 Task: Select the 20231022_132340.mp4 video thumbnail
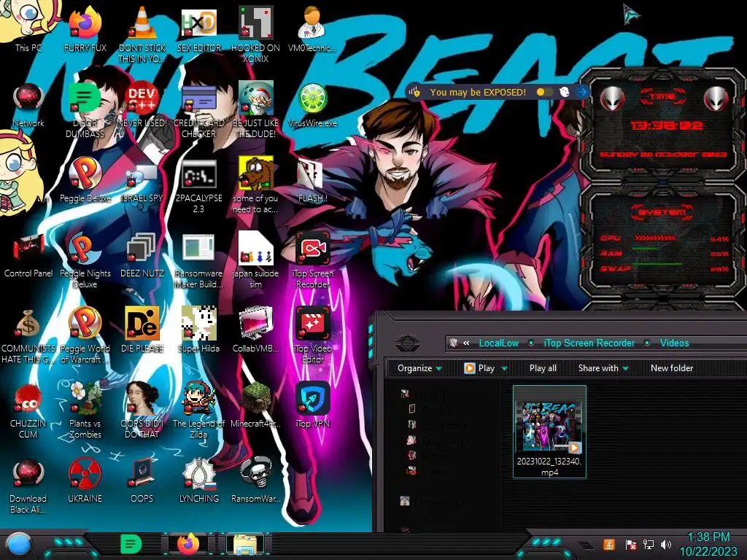[549, 432]
